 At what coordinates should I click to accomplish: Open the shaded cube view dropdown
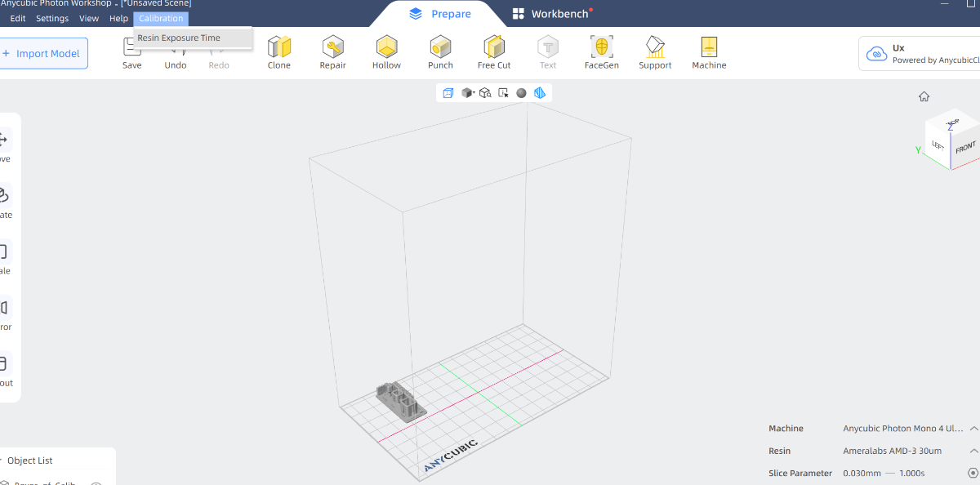(x=468, y=93)
